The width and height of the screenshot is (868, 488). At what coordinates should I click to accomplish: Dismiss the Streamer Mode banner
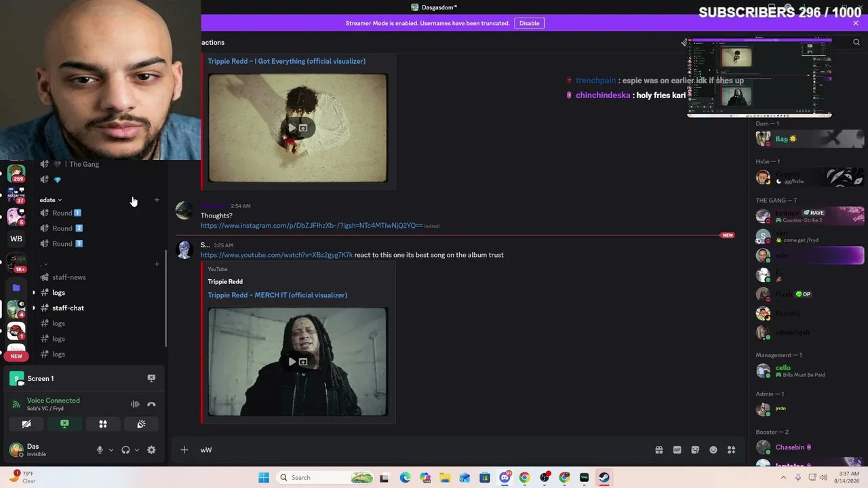856,23
